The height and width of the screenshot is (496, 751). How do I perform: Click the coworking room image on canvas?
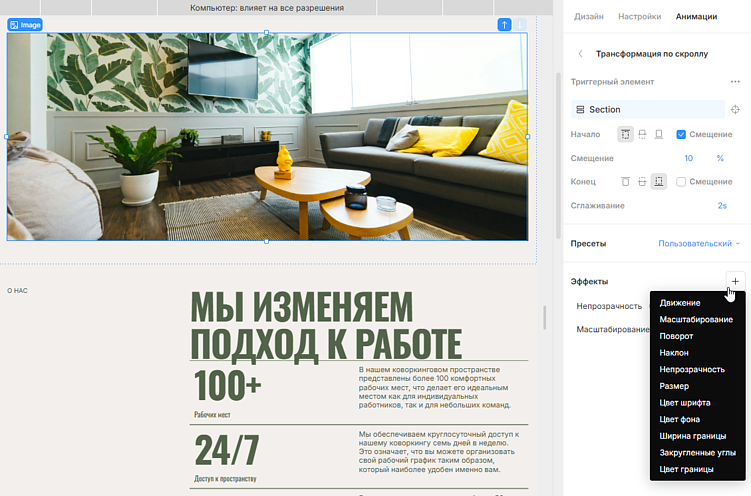[x=267, y=136]
